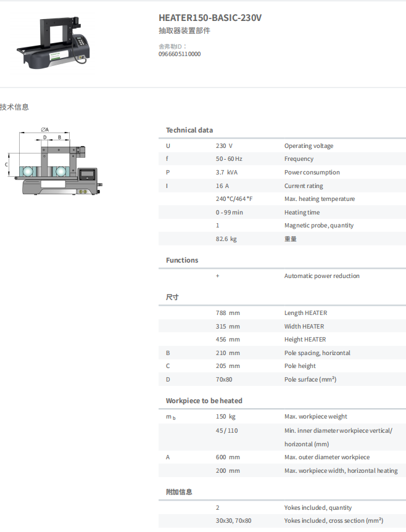This screenshot has height=532, width=406.
Task: Click the value 456 mm
Action: pos(228,339)
